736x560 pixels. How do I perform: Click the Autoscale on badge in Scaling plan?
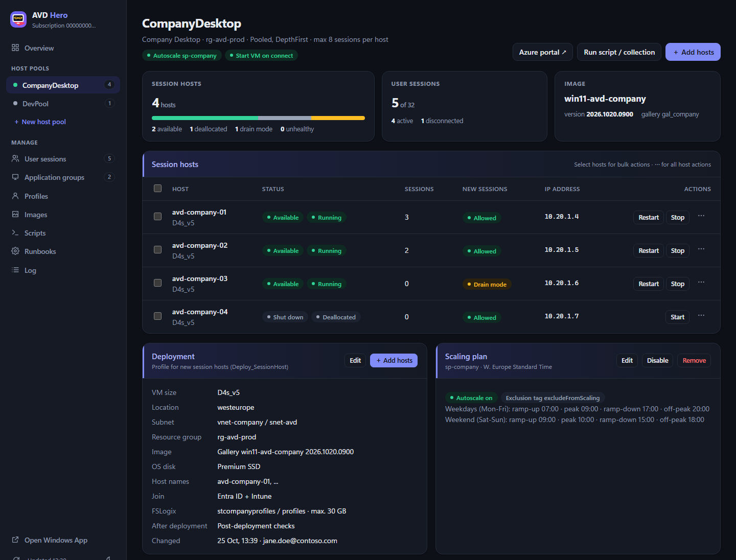[471, 398]
